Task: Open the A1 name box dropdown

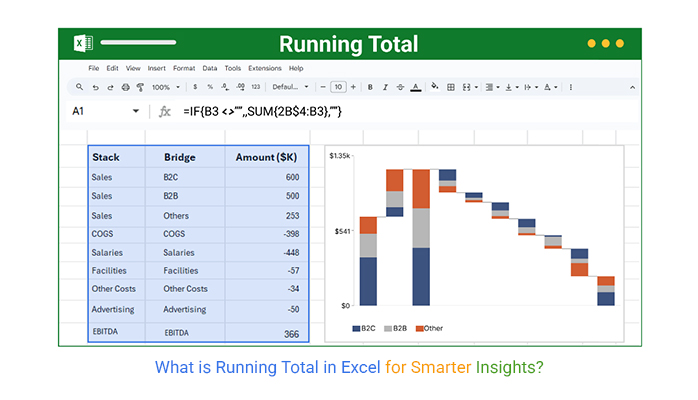Action: point(136,111)
